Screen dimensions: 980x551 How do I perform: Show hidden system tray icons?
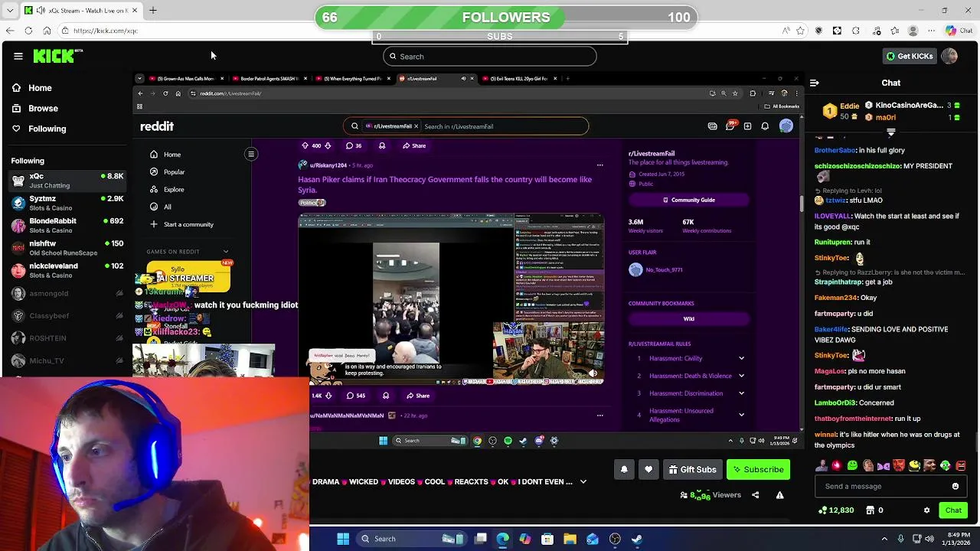884,539
